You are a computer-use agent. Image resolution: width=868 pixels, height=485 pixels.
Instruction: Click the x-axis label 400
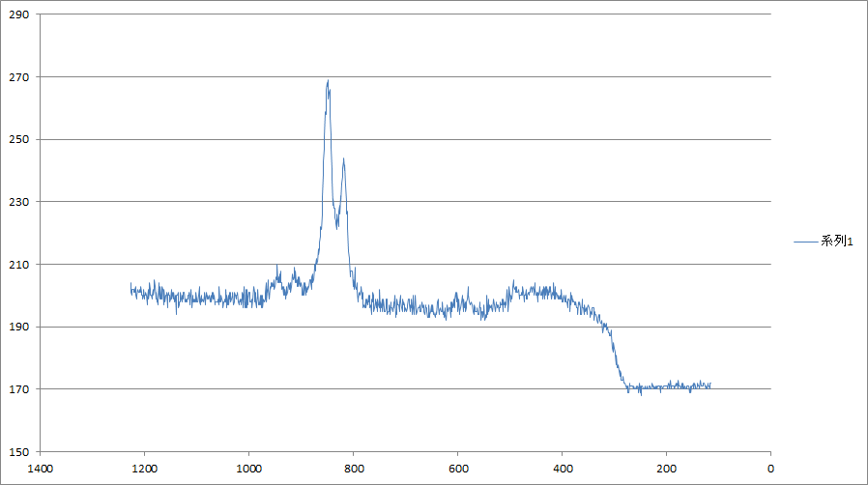point(563,469)
